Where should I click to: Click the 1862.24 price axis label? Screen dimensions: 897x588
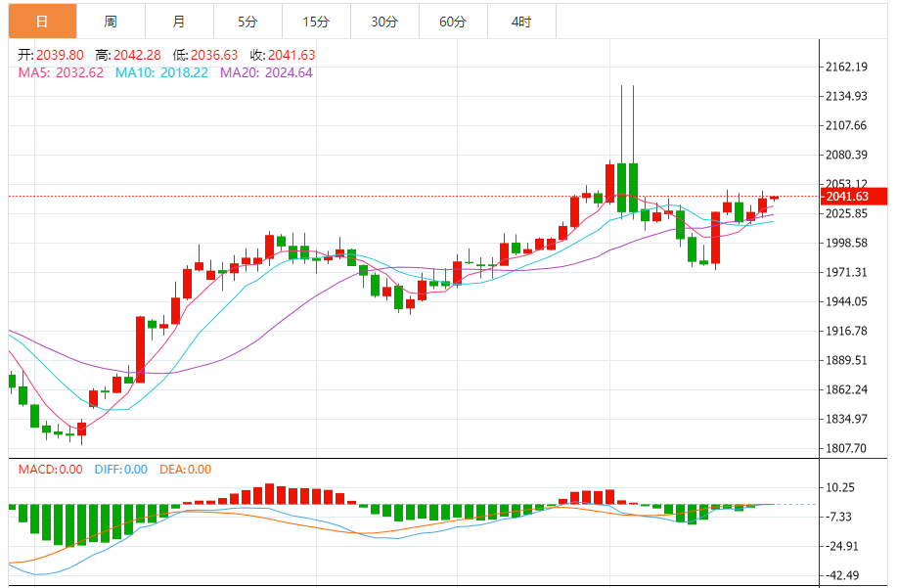847,389
